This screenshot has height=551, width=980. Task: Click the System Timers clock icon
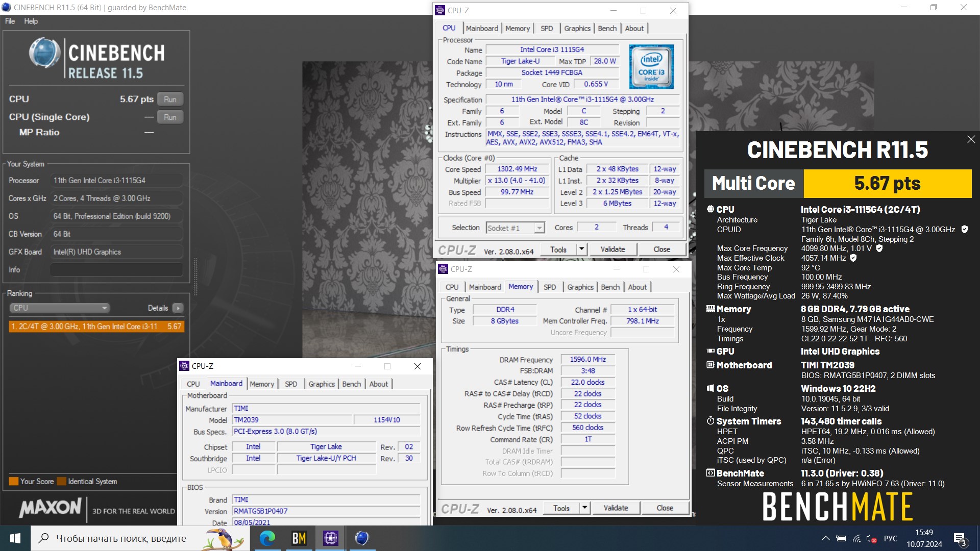pos(710,421)
